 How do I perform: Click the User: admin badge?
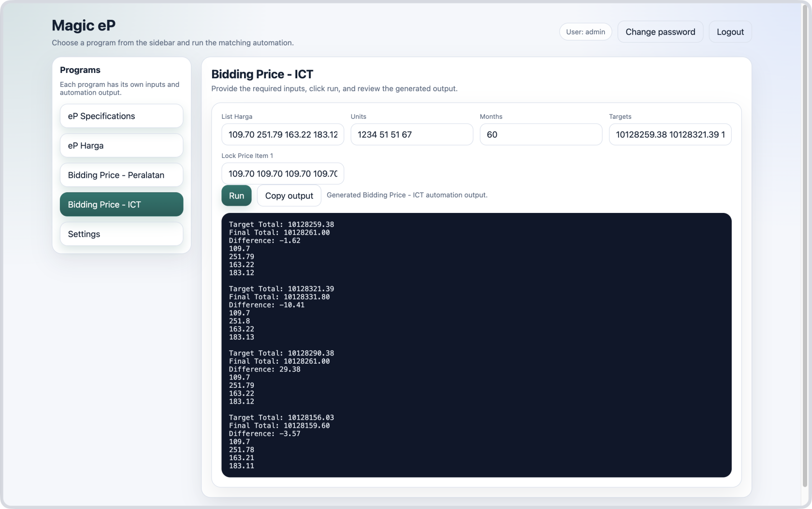586,32
